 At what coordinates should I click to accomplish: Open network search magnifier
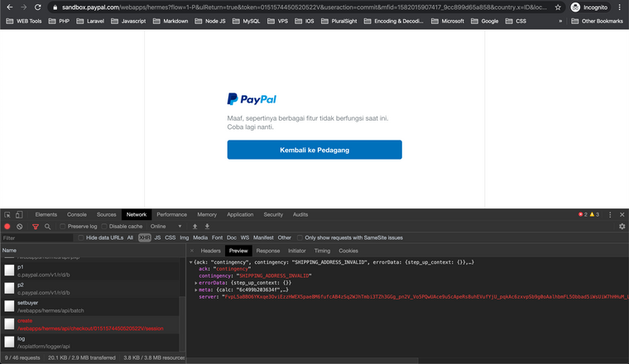pos(47,227)
